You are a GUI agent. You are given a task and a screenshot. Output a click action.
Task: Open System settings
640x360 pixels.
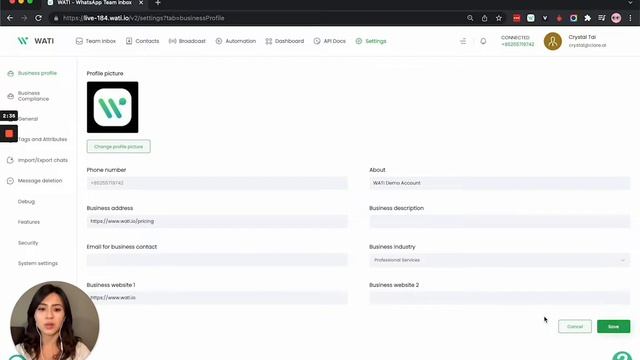click(x=38, y=263)
